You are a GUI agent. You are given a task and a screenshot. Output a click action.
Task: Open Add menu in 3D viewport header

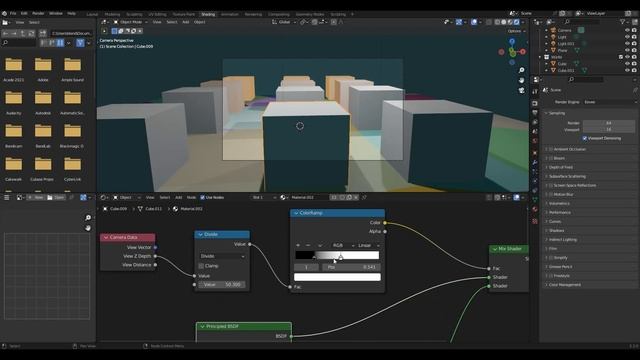coord(186,22)
